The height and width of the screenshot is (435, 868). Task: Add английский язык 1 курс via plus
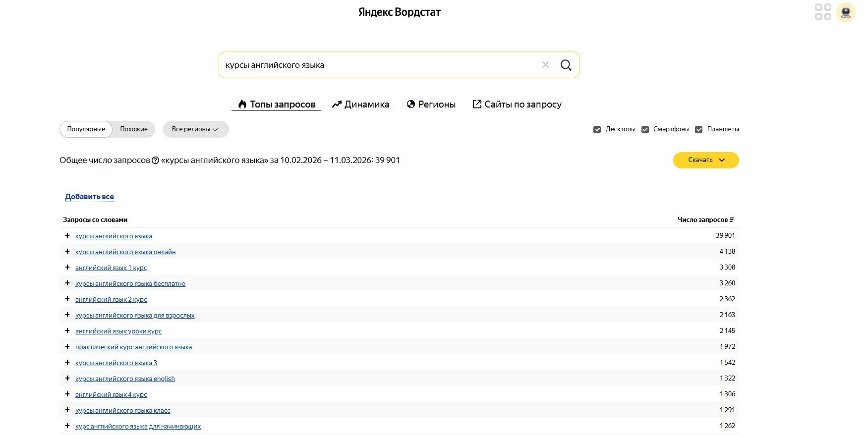tap(67, 268)
